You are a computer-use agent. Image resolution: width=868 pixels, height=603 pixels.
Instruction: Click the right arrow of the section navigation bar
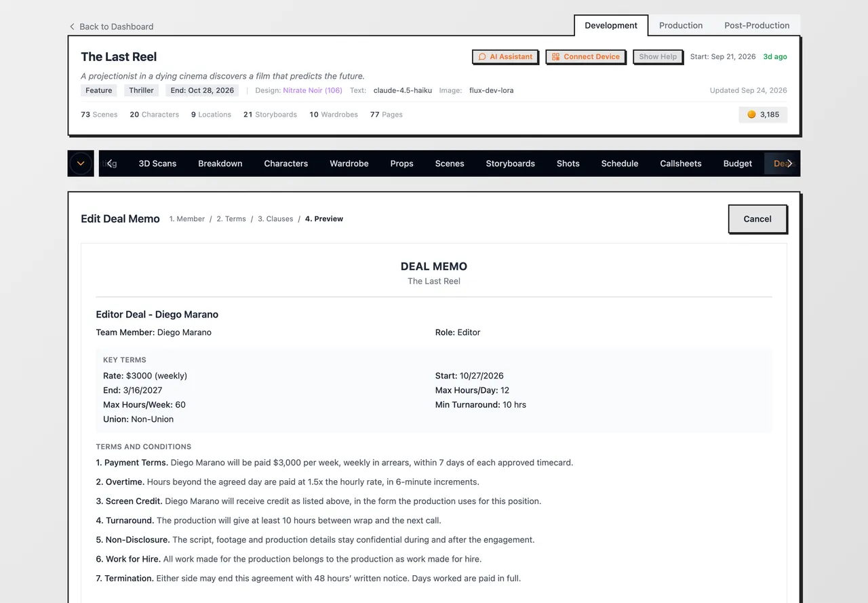click(789, 163)
